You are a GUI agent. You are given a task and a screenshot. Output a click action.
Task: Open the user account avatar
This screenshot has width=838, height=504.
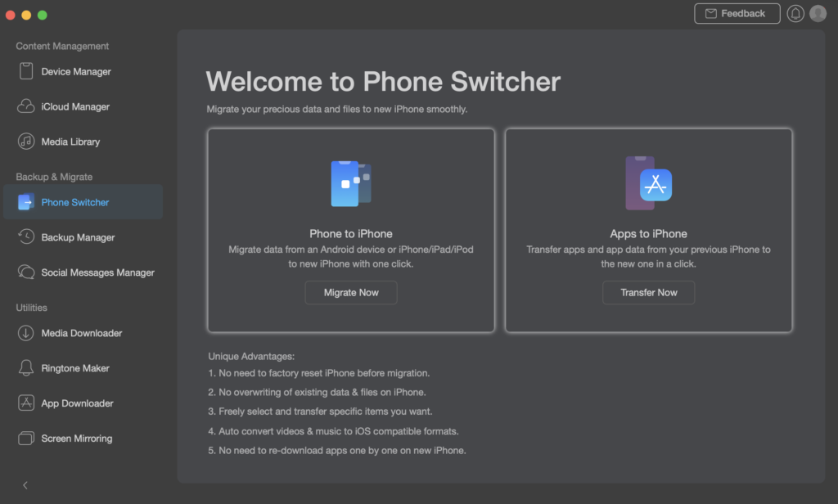818,14
